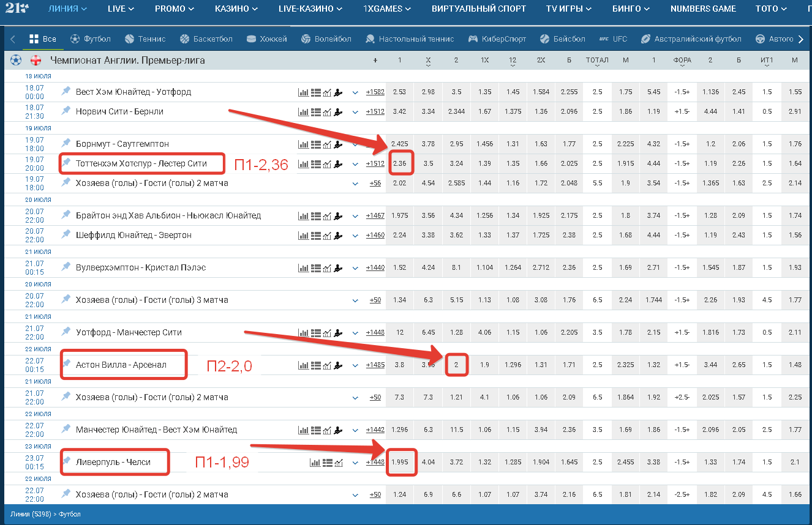Click person icon for Астон Вилла - Арсенал
The height and width of the screenshot is (525, 812).
(338, 365)
